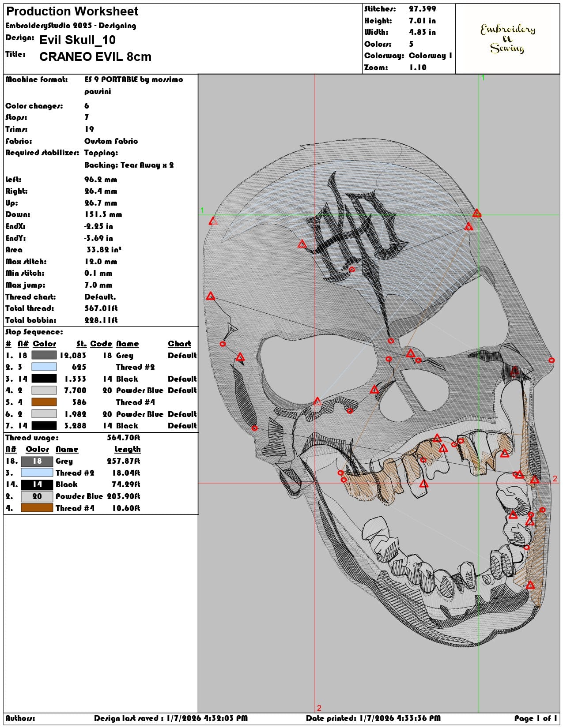The height and width of the screenshot is (728, 563).
Task: Click the 'Production Worksheet' heading
Action: [72, 11]
